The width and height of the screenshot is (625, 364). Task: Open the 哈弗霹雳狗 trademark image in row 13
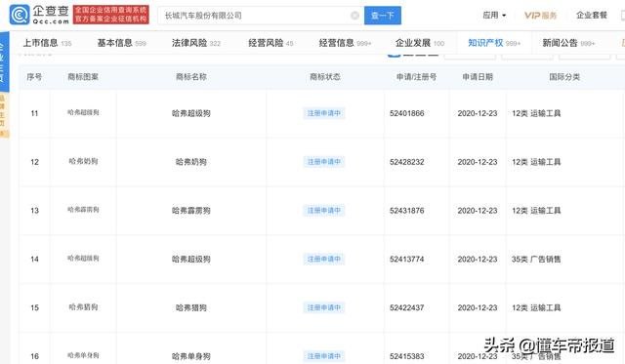(x=83, y=210)
